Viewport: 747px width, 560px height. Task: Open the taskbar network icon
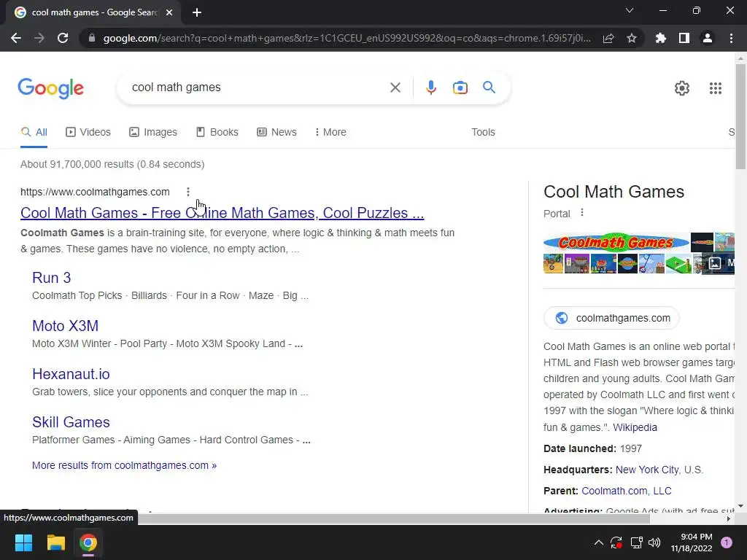pyautogui.click(x=636, y=542)
